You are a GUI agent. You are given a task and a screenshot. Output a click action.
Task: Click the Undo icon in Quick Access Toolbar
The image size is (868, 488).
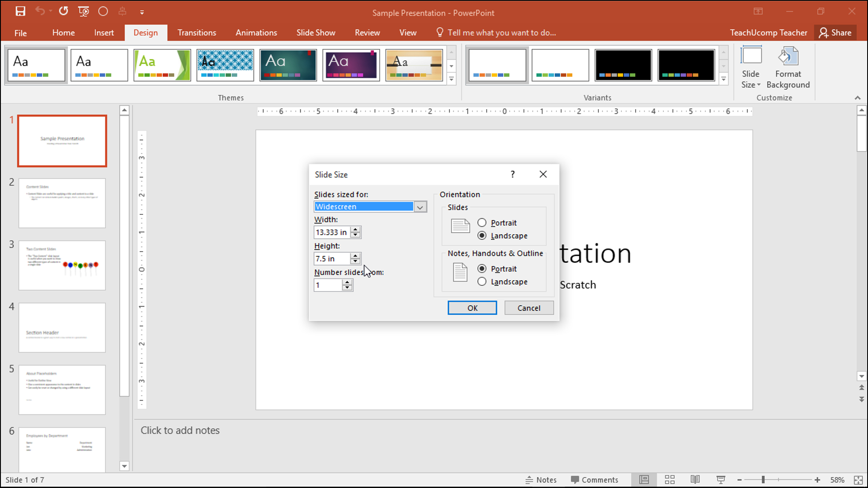pos(39,11)
